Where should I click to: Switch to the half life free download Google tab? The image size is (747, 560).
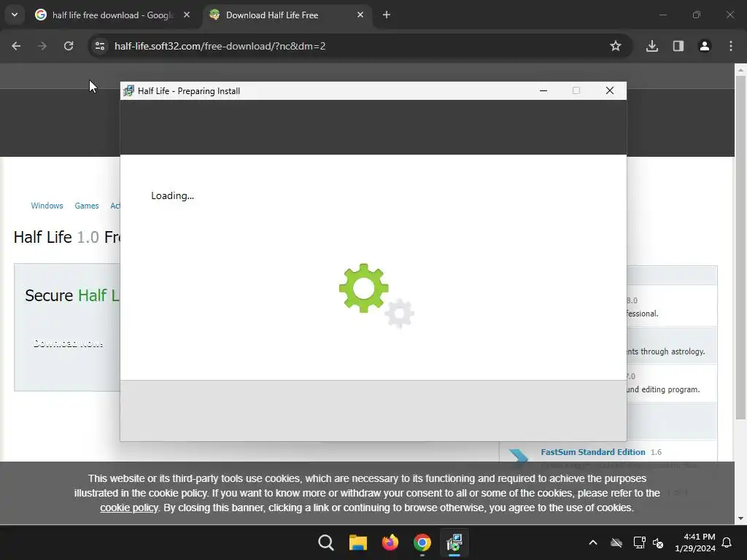(113, 15)
